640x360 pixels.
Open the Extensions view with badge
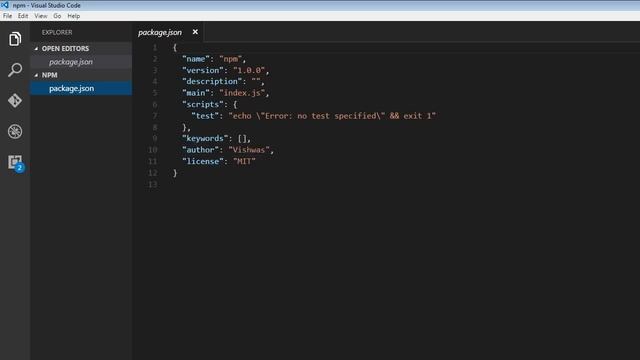pos(16,163)
